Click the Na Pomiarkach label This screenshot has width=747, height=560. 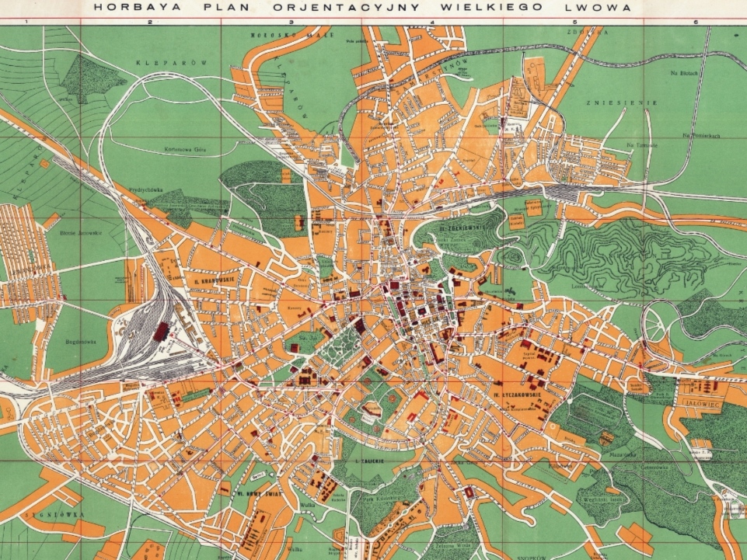pos(698,134)
